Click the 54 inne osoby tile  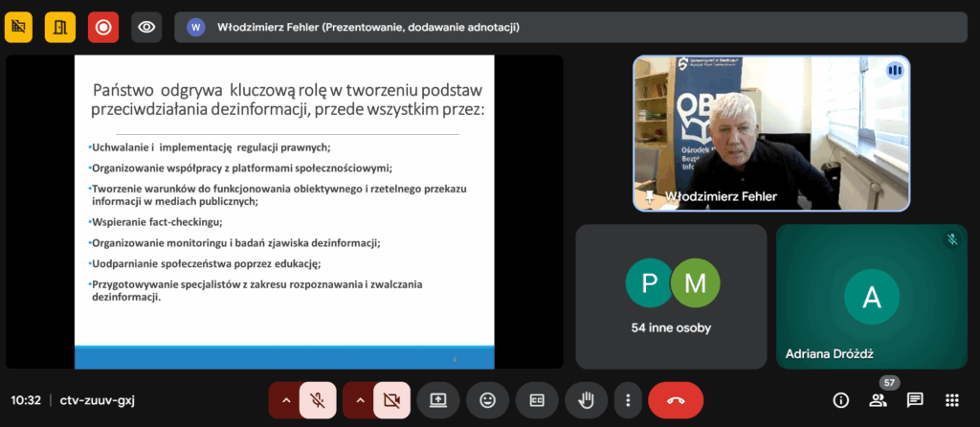pos(671,297)
